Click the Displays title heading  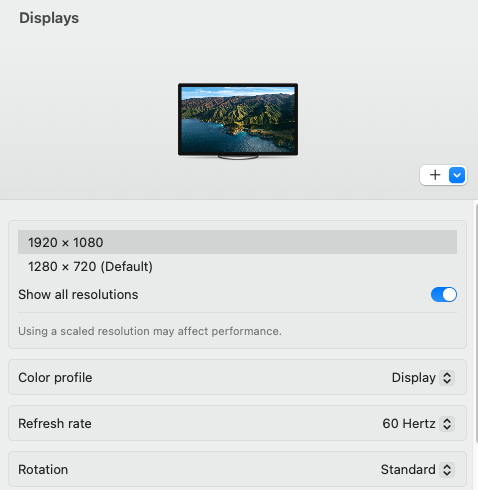tap(49, 18)
